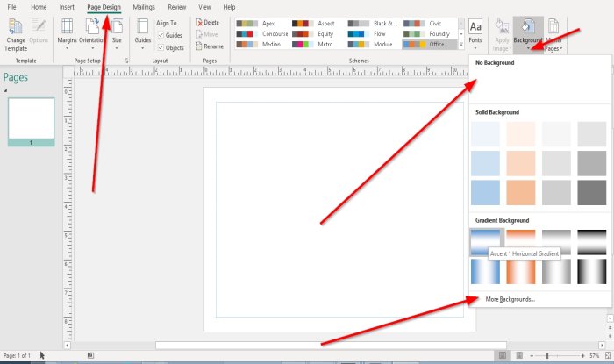Apply the black vertical gradient background
614x364 pixels.
(x=592, y=272)
